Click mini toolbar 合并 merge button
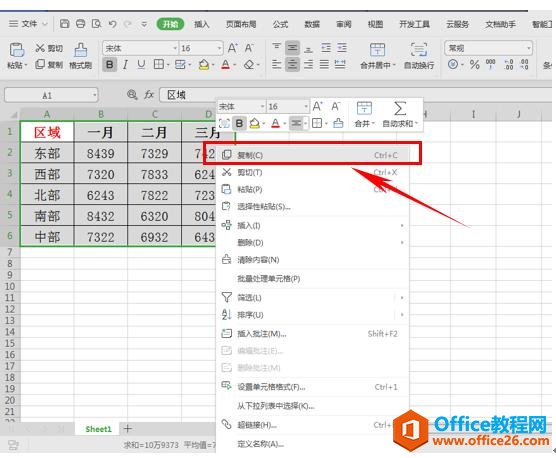556x458 pixels. 364,114
